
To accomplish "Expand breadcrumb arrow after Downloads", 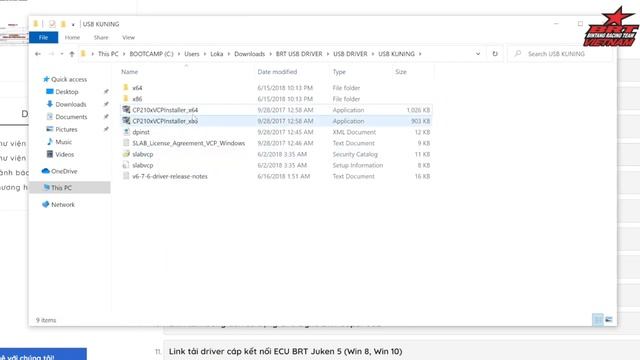I will (270, 54).
